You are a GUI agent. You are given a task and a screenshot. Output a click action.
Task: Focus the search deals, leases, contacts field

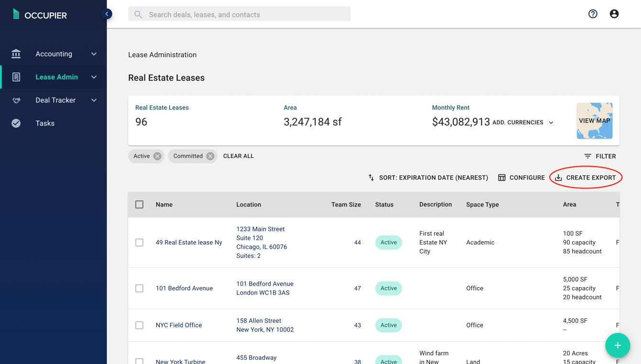pos(239,14)
